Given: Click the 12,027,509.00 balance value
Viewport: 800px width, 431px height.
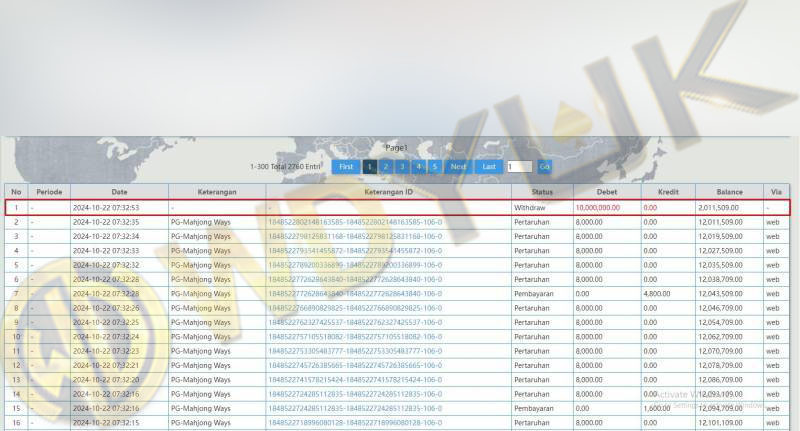Looking at the screenshot, I should [720, 251].
